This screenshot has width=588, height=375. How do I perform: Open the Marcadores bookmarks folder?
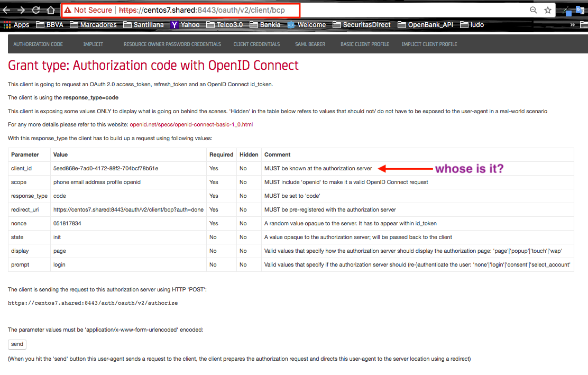93,24
